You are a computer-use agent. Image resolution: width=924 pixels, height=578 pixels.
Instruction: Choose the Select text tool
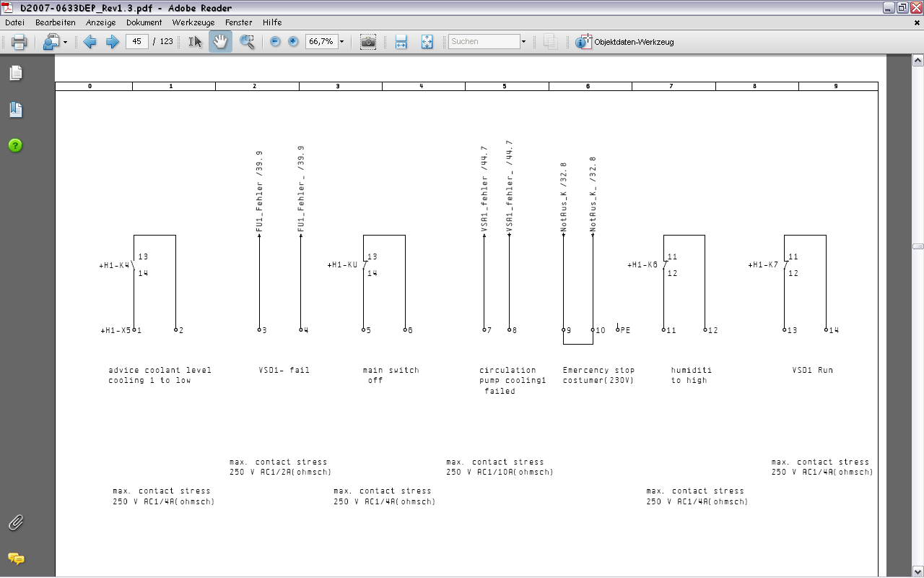coord(196,42)
